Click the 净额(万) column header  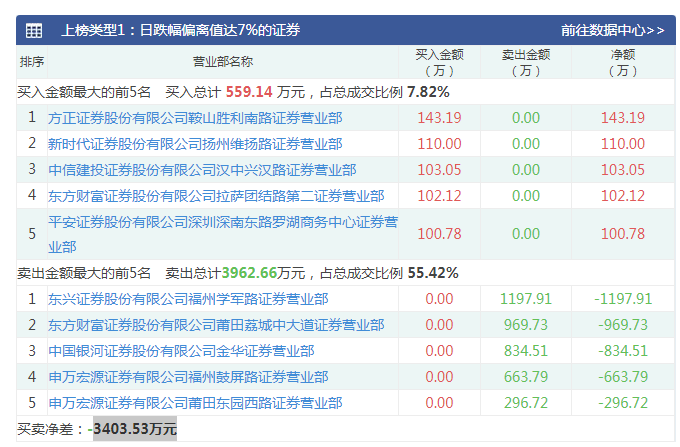[x=623, y=62]
